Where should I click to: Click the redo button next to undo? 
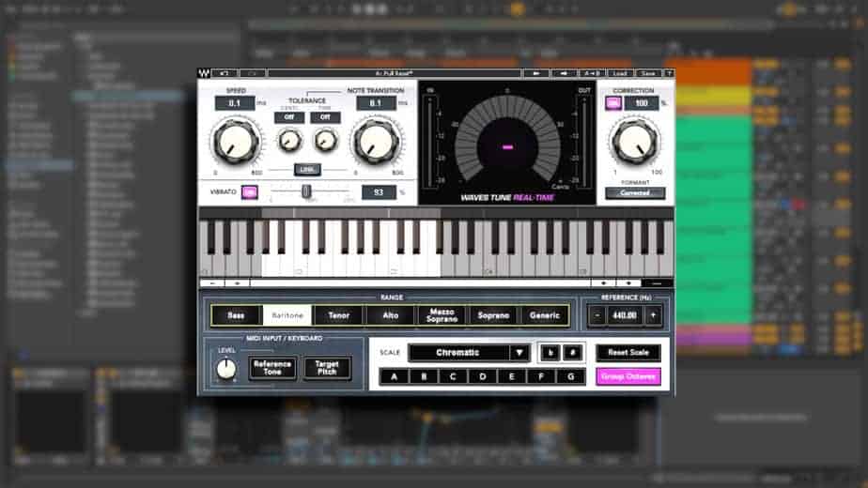(253, 73)
